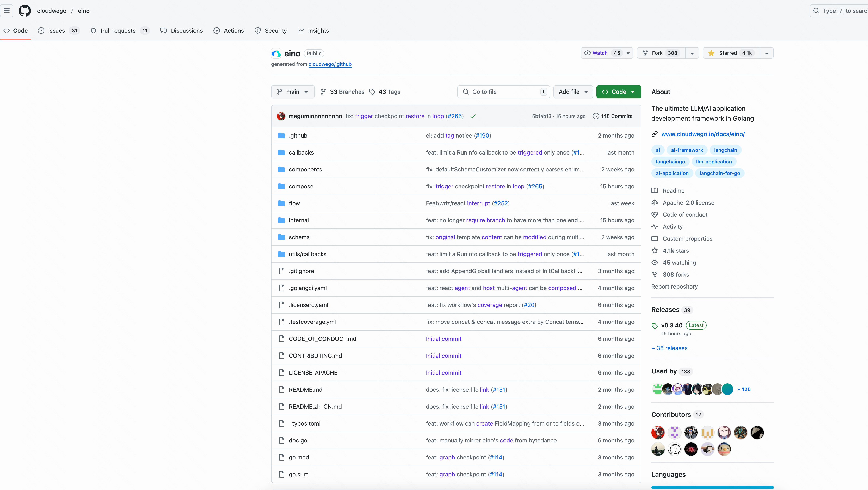
Task: Open the www.cloudwego.io/docs/eino/ link
Action: point(702,134)
